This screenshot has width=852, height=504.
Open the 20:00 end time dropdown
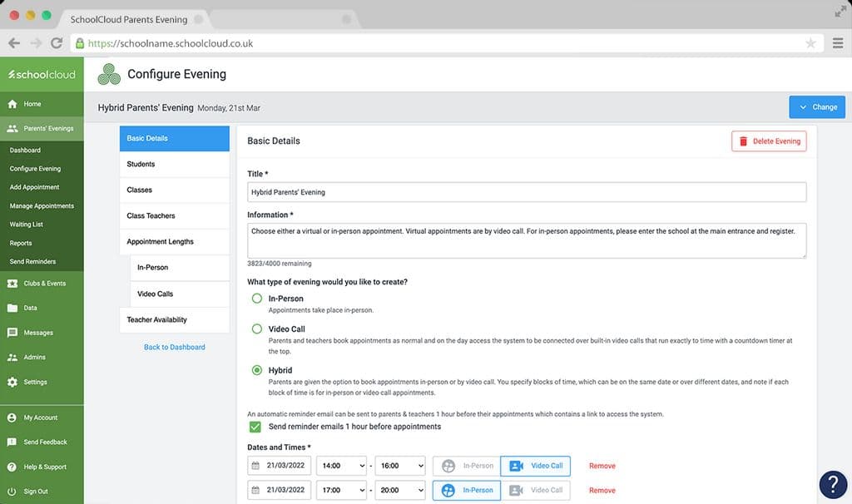(x=399, y=490)
